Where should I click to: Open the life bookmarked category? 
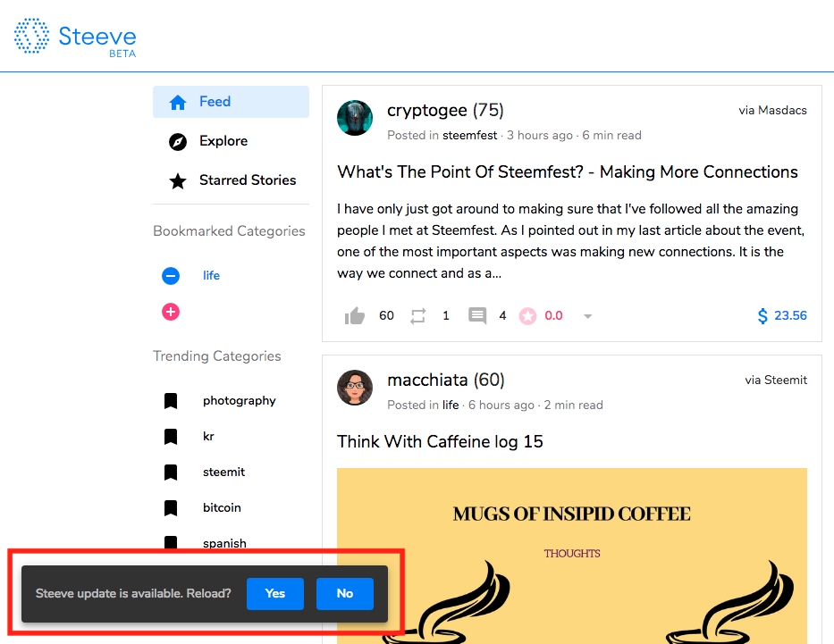coord(211,275)
